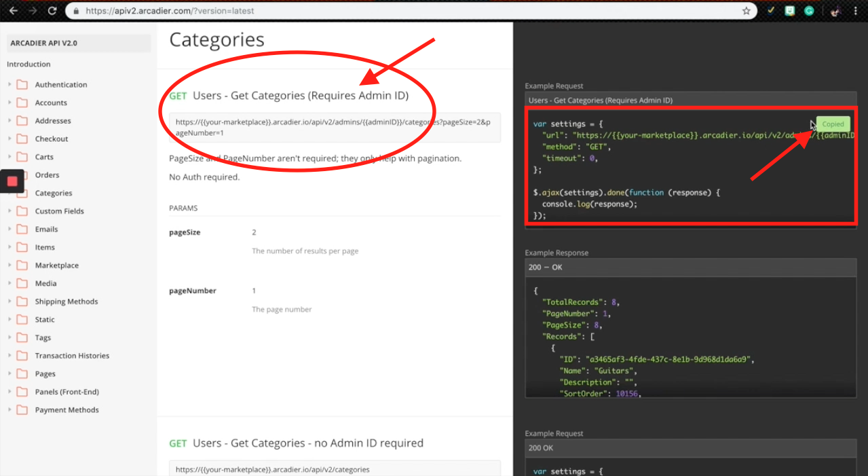Expand the Panels (Front-End) arrow
This screenshot has height=476, width=868.
pyautogui.click(x=10, y=392)
